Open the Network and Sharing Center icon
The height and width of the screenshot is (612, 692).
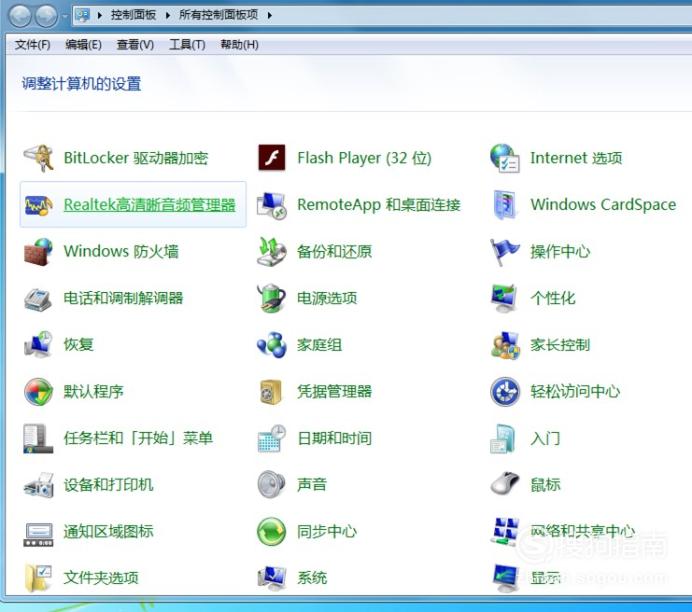coord(504,532)
